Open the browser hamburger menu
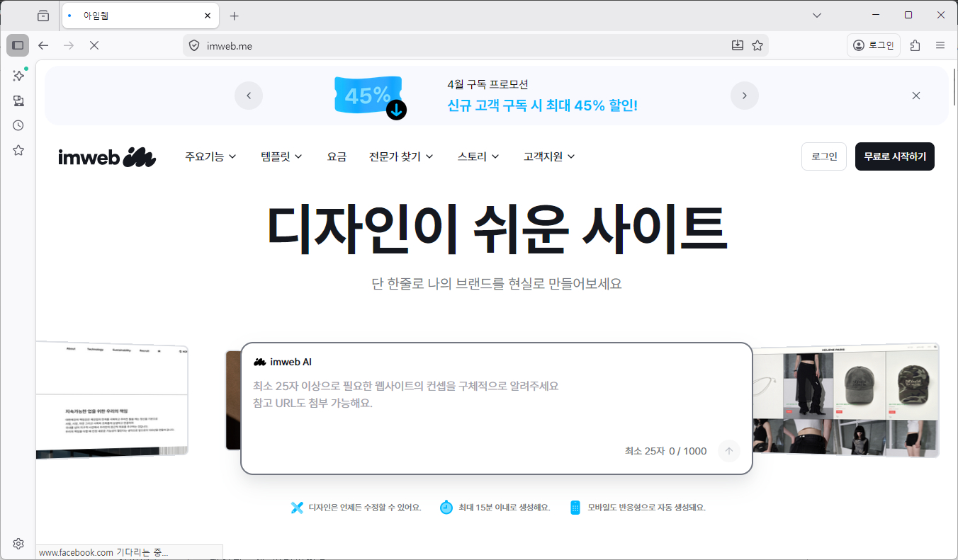 click(x=940, y=45)
